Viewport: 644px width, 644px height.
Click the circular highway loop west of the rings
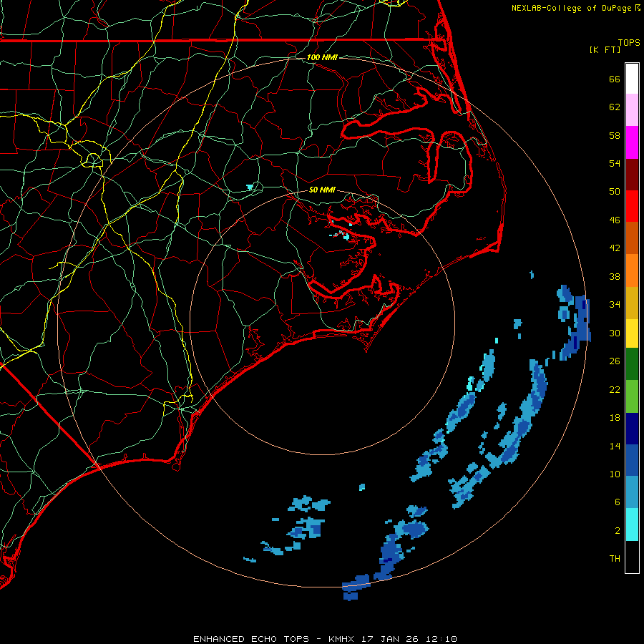tap(93, 160)
